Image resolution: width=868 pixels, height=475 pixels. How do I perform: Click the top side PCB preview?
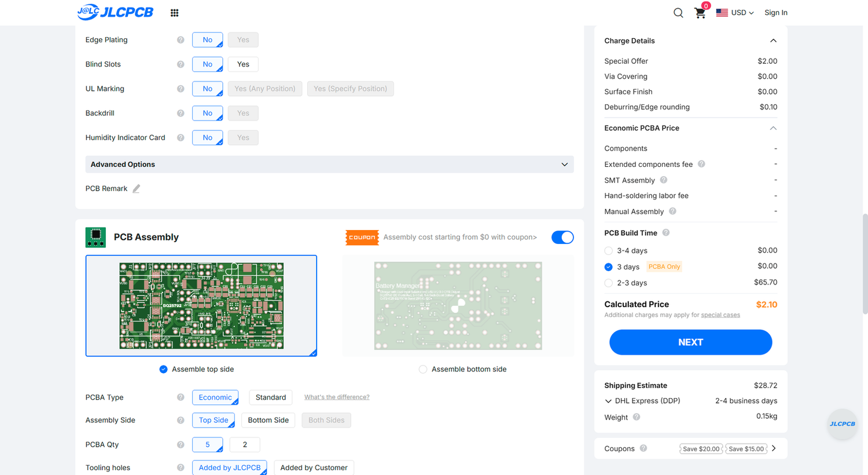201,306
